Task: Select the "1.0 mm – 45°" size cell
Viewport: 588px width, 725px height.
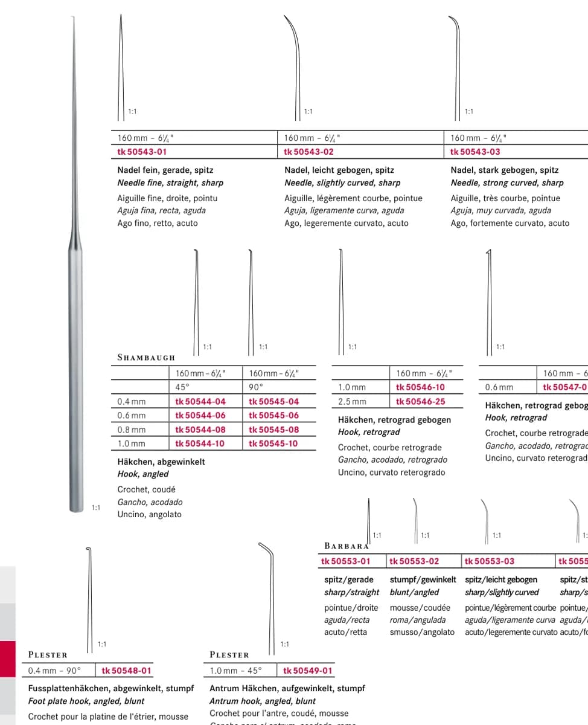Action: pos(236,671)
